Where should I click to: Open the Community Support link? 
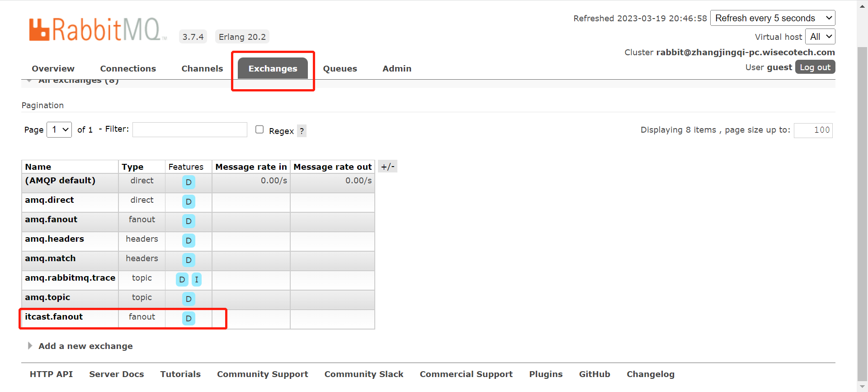(x=262, y=374)
